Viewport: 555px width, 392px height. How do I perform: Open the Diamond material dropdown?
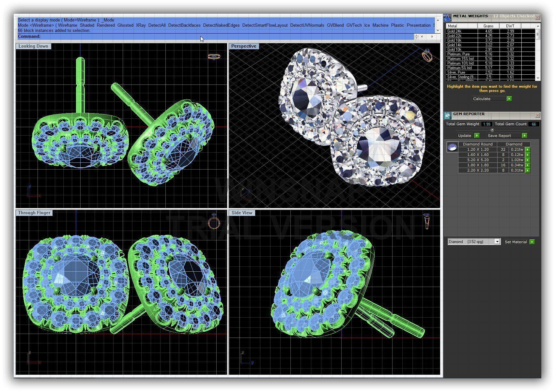497,242
